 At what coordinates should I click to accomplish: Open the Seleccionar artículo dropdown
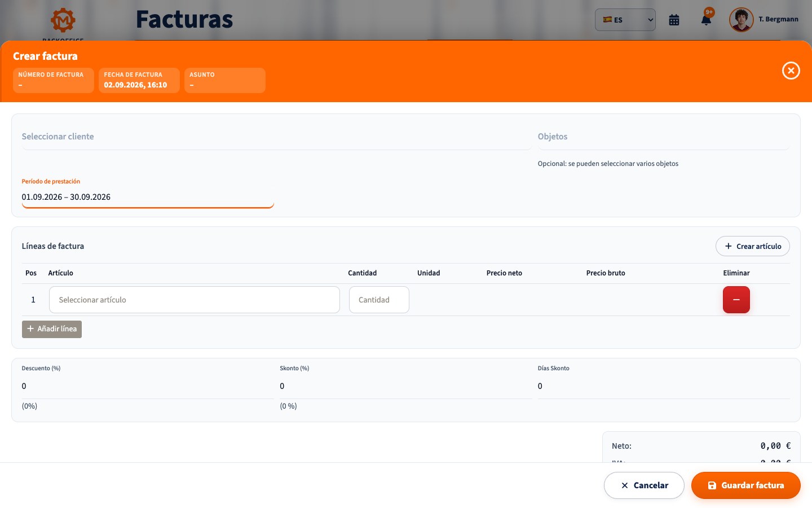tap(195, 300)
